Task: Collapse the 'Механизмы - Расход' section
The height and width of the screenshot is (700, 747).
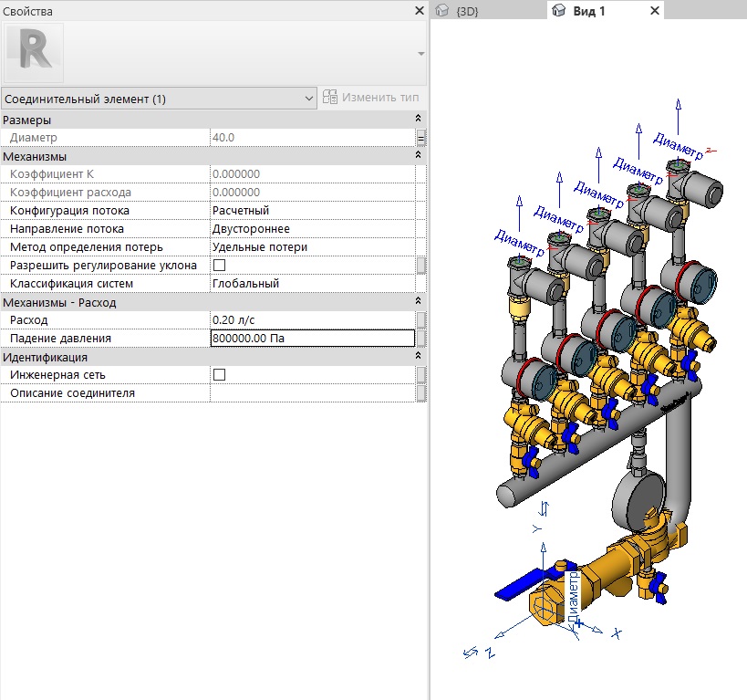Action: coord(418,302)
